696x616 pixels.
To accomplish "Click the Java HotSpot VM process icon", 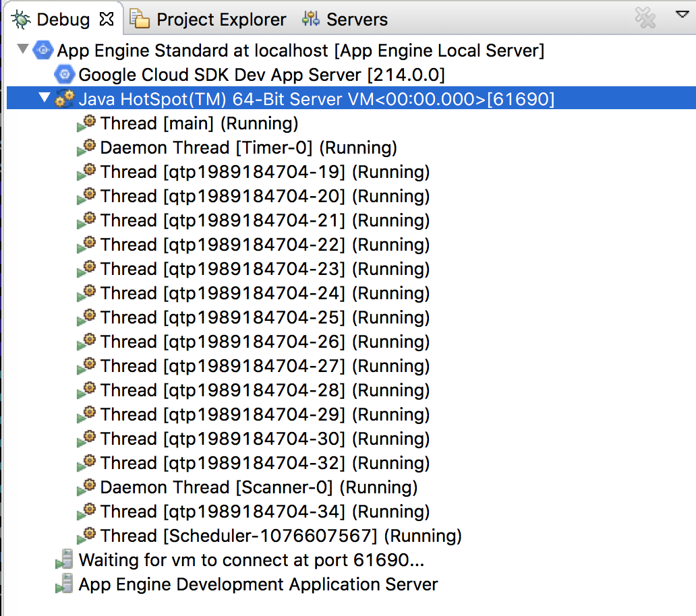I will [x=64, y=99].
